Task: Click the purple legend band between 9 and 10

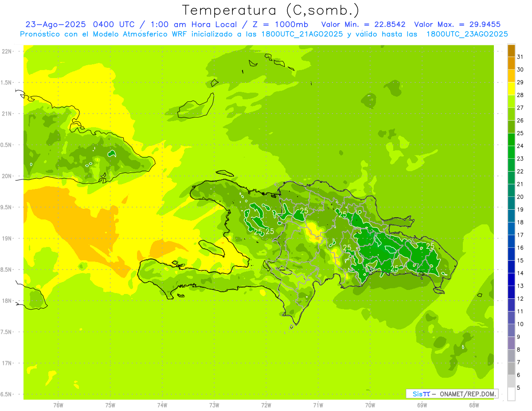Action: [511, 330]
